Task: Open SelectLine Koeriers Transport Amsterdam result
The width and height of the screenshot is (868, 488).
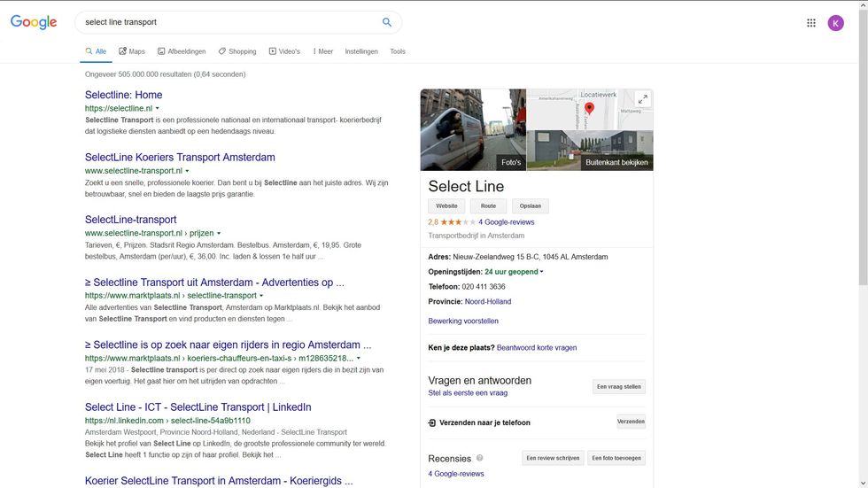Action: click(180, 157)
